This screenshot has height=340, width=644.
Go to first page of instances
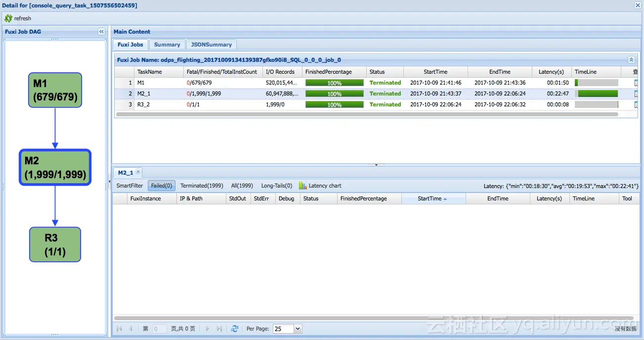pyautogui.click(x=119, y=329)
